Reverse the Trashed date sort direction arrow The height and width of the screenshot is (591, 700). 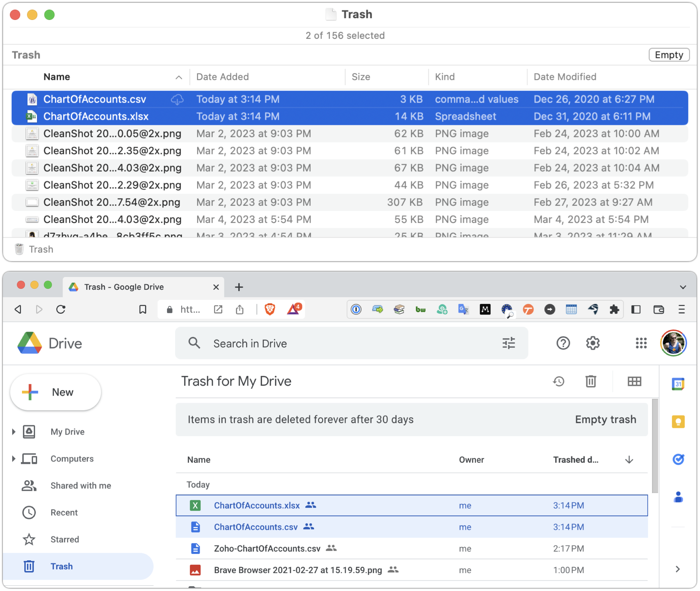click(x=629, y=460)
